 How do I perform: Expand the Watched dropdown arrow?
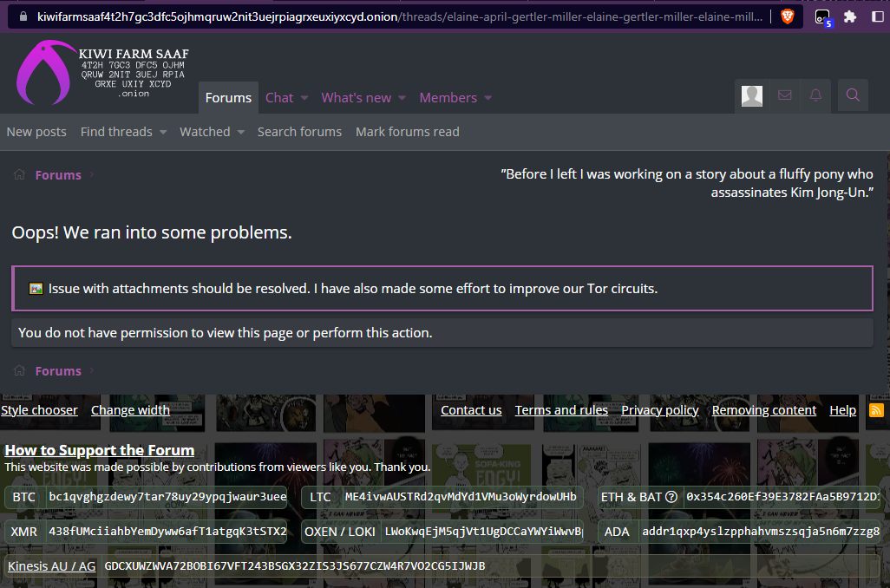[x=240, y=132]
